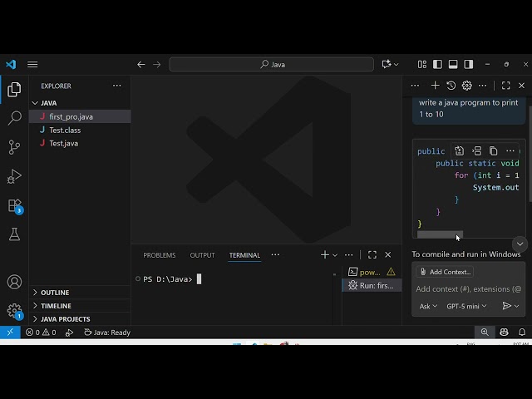This screenshot has width=532, height=399.
Task: Open the GPT-5 mini model picker
Action: (466, 306)
